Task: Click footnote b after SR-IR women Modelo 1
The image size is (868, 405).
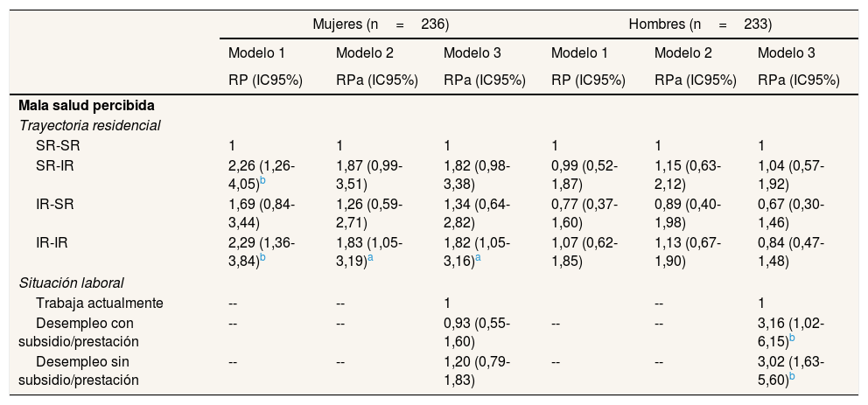Action: tap(262, 181)
